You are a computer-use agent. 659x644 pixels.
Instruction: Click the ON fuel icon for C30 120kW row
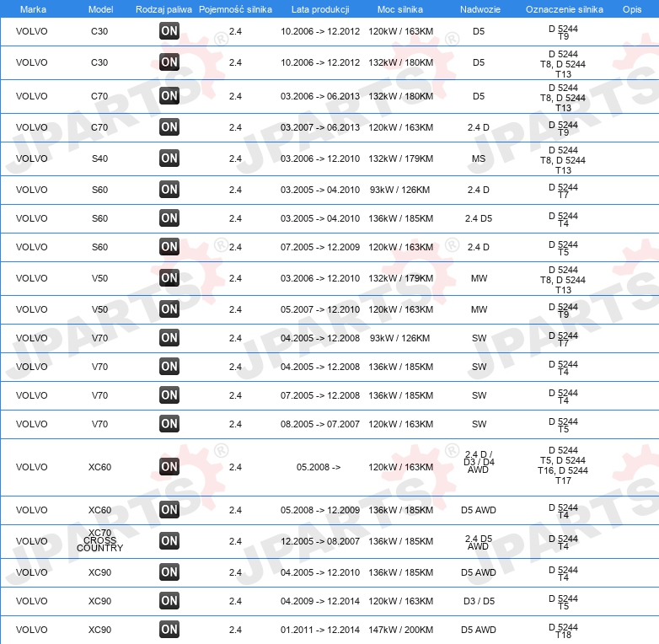click(x=169, y=31)
